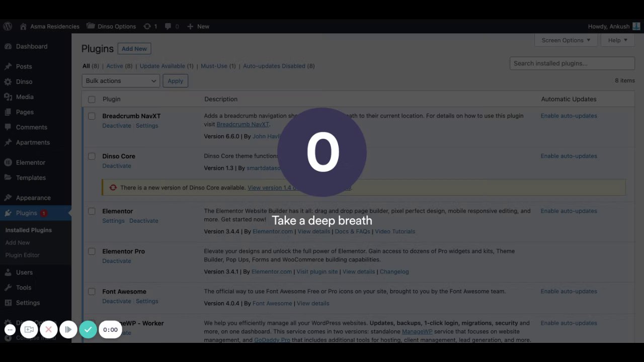Visit plugin site for Elementor Pro
Image resolution: width=644 pixels, height=362 pixels.
(317, 271)
